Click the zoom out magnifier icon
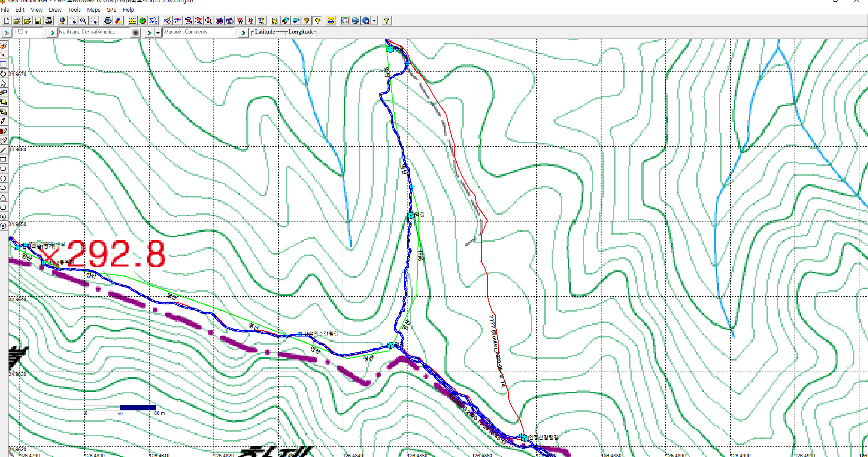The height and width of the screenshot is (457, 868). click(x=93, y=20)
